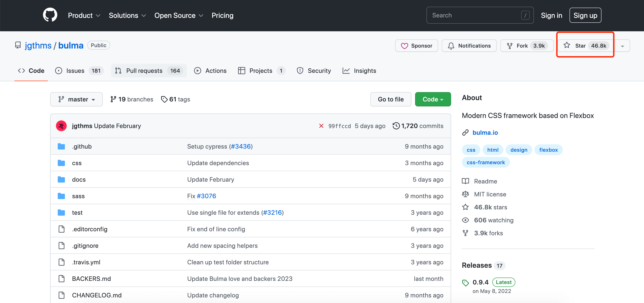Click the .github folder icon
Screen dimensions: 644x303
pyautogui.click(x=61, y=146)
